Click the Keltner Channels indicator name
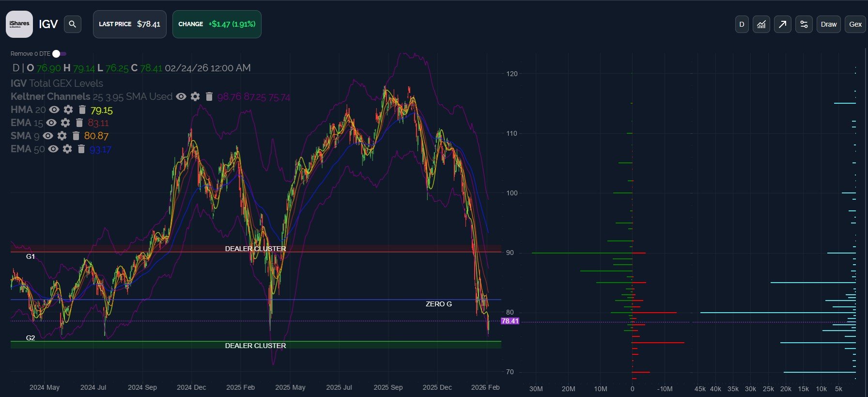Viewport: 868px width, 397px height. (50, 96)
